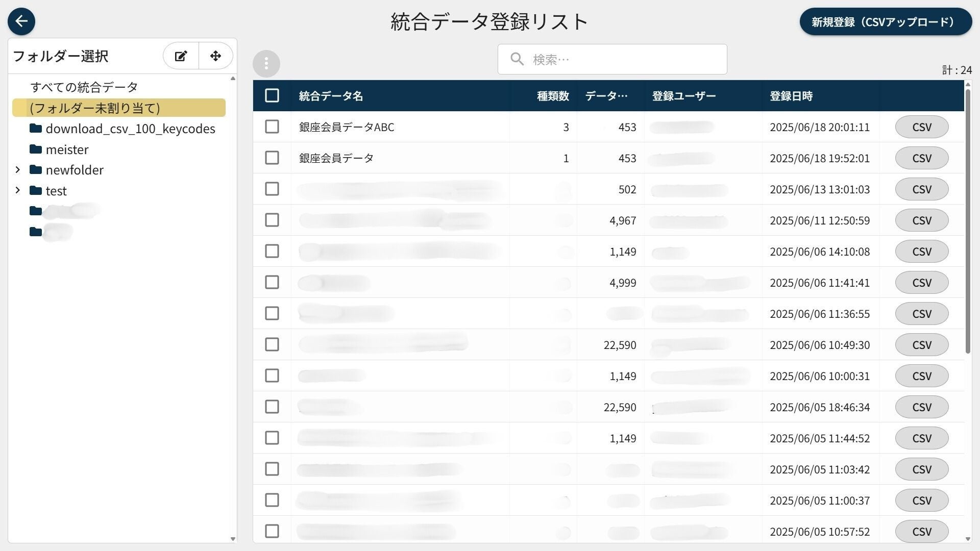This screenshot has height=551, width=980.
Task: Click the newfolder folder icon
Action: 36,169
